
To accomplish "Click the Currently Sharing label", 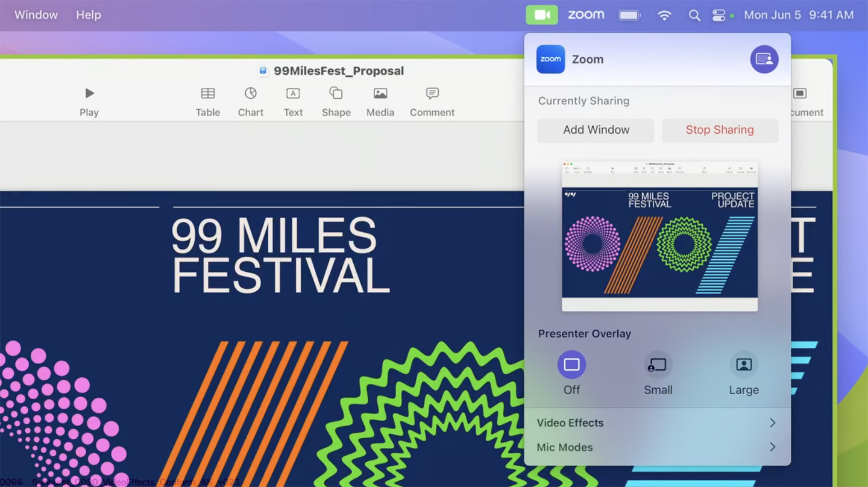I will tap(583, 101).
